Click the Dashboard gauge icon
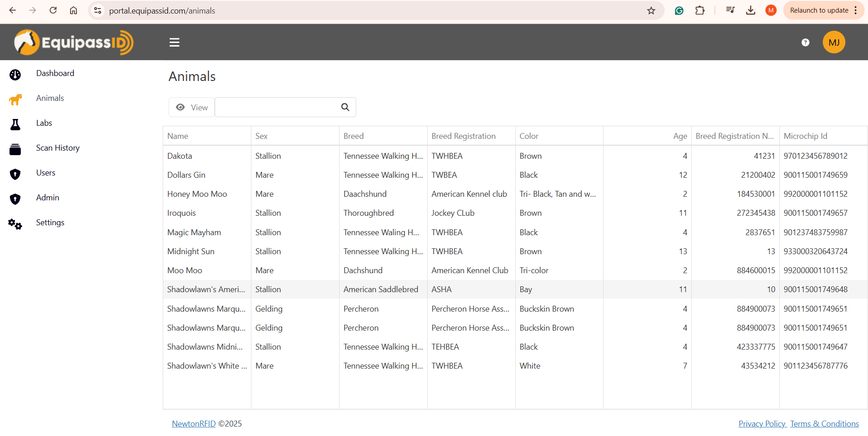Image resolution: width=868 pixels, height=436 pixels. tap(15, 75)
